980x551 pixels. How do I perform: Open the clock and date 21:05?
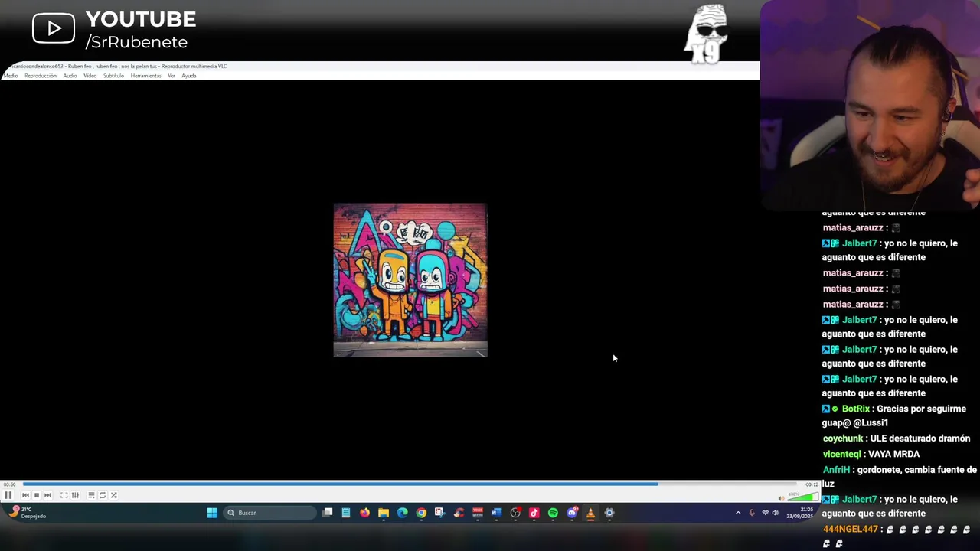[800, 513]
